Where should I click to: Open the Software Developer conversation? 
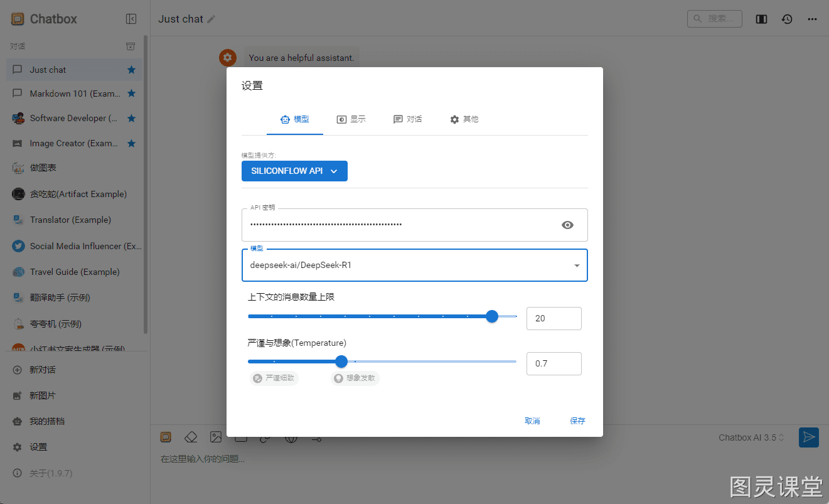tap(75, 118)
